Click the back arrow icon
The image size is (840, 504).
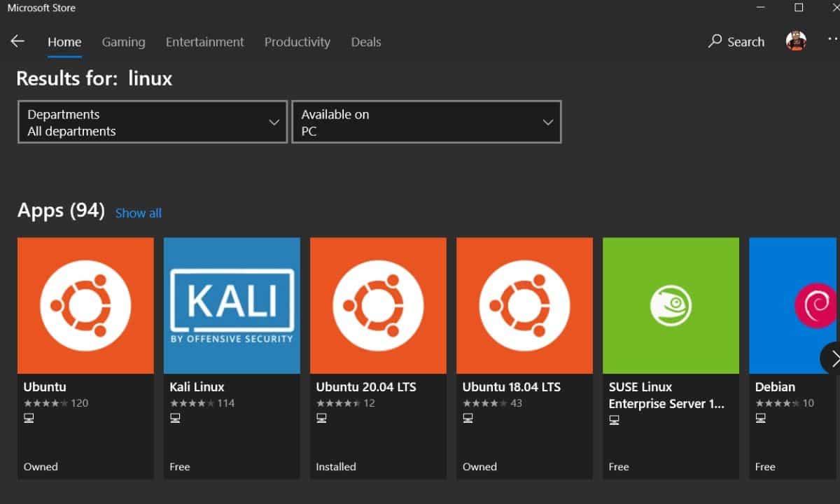click(17, 41)
